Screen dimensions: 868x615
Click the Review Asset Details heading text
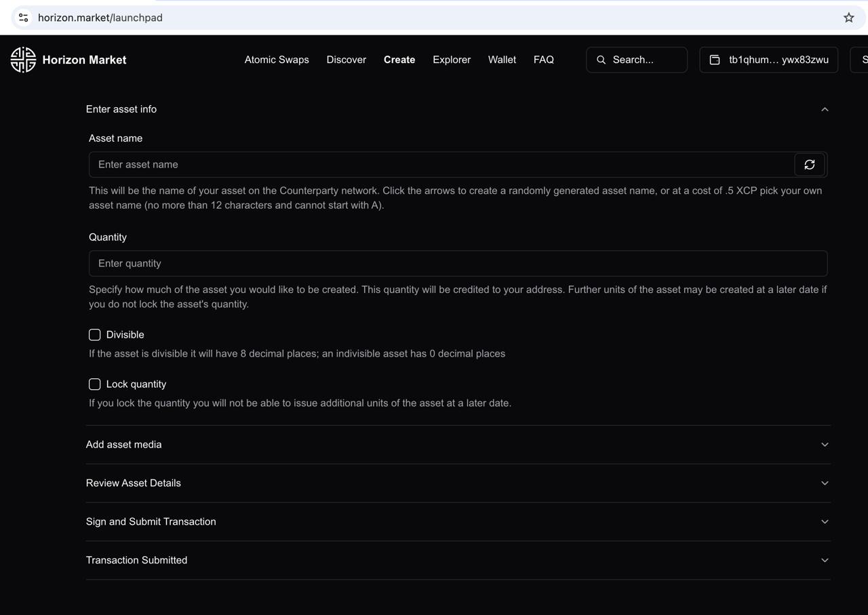(134, 483)
